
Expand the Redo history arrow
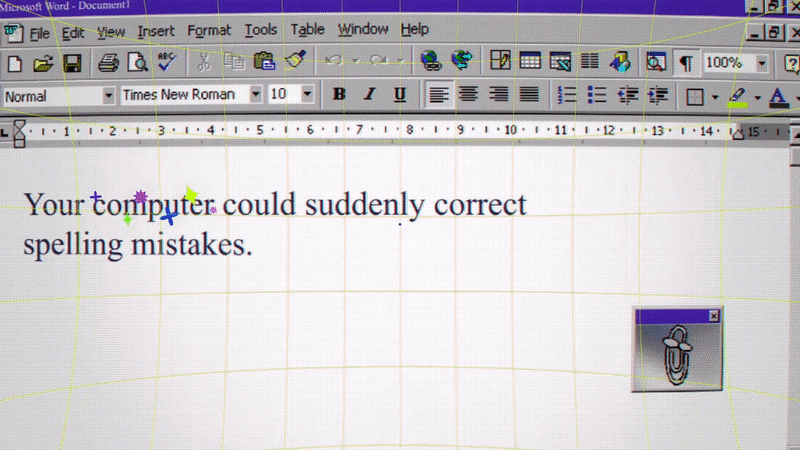[401, 61]
